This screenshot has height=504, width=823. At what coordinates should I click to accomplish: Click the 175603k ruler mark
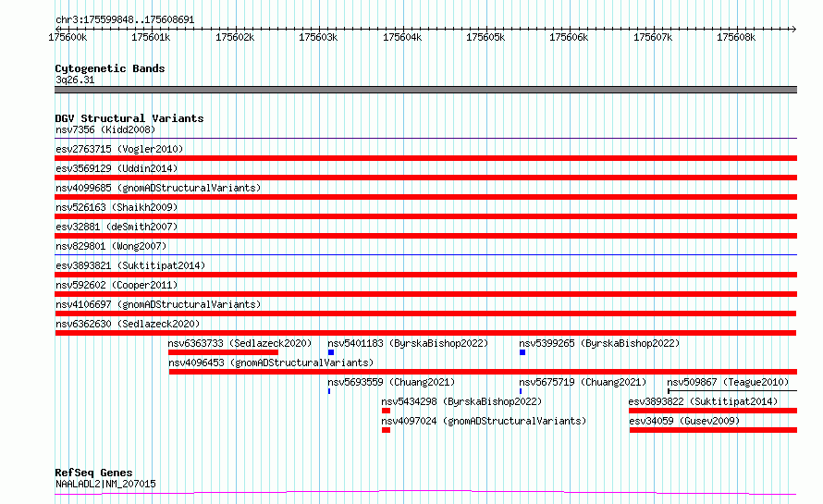[x=319, y=37]
